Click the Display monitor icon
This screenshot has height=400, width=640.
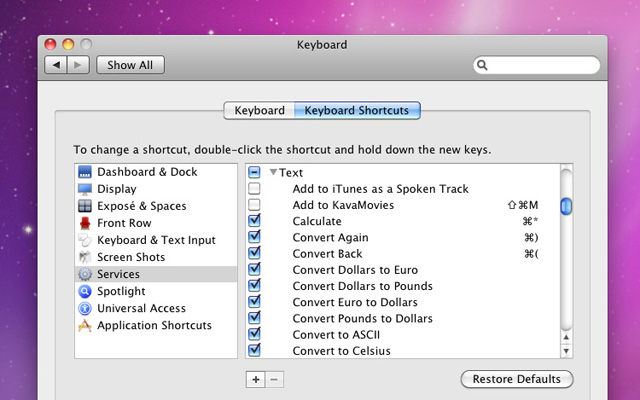pos(85,189)
